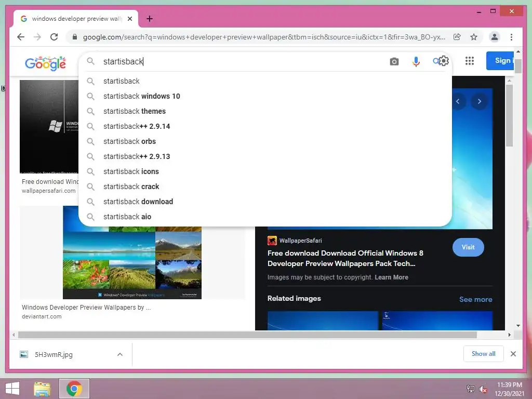
Task: Choose suggestion 'startisback themes'
Action: [265, 111]
